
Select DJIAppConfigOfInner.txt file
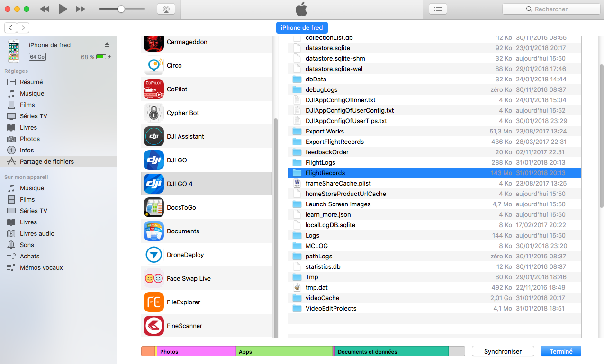434,100
